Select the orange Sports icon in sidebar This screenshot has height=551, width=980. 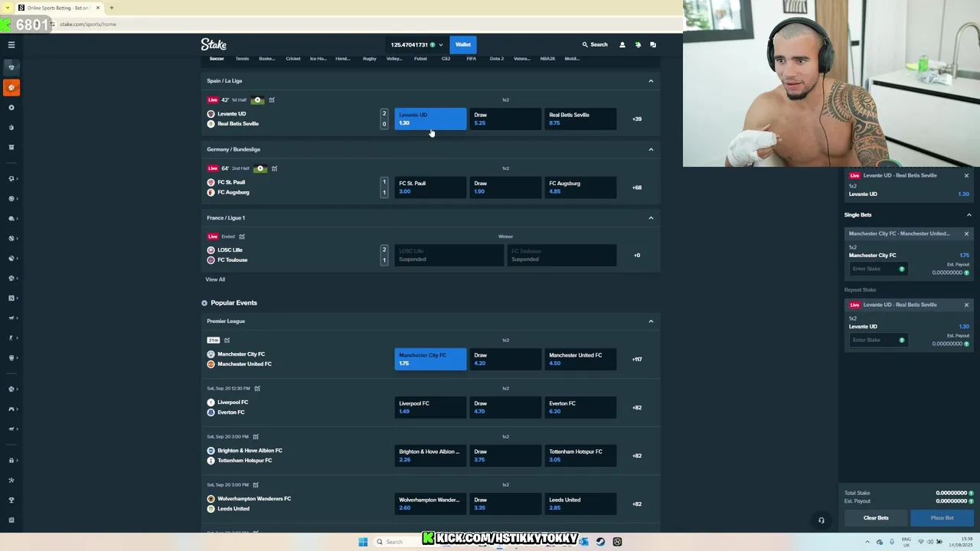click(x=11, y=87)
